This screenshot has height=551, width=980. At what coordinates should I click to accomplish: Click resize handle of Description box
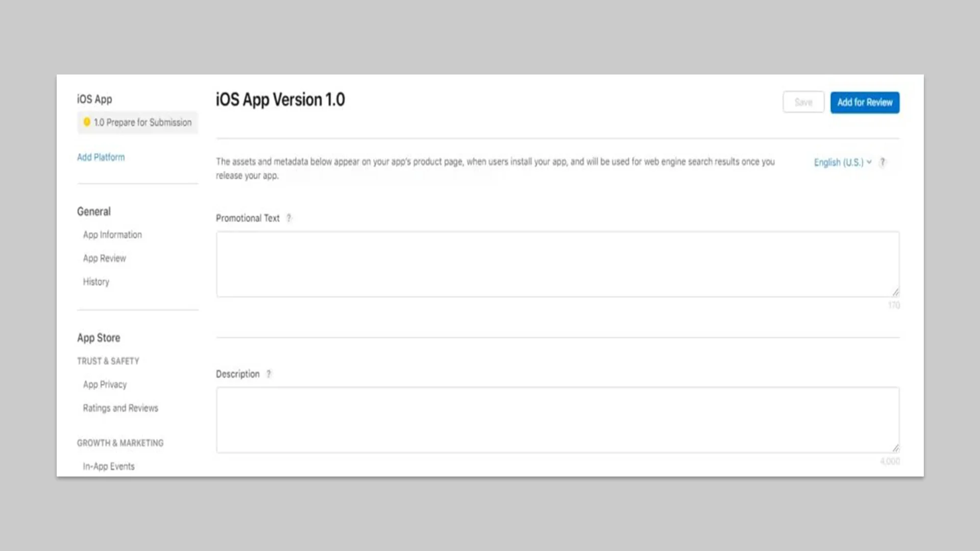pos(895,448)
